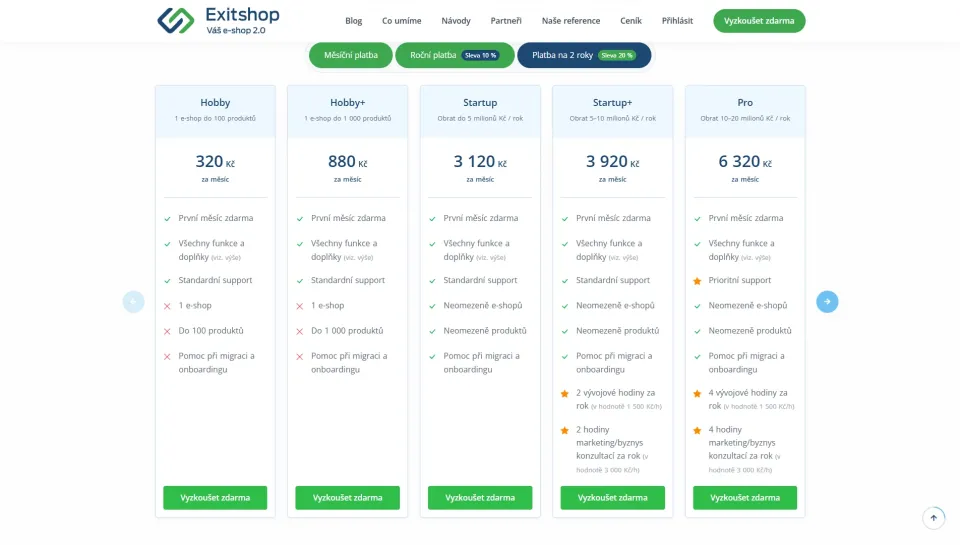Click the Hobby plan title
This screenshot has height=545, width=960.
215,102
